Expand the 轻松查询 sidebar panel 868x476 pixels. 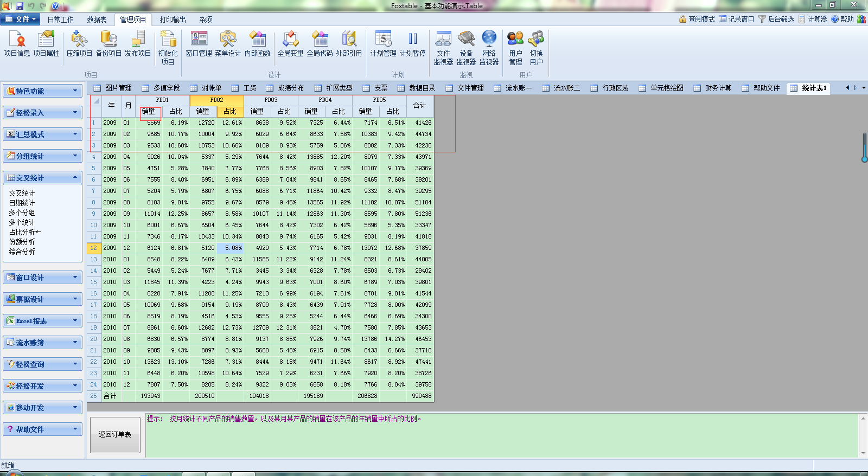point(42,364)
